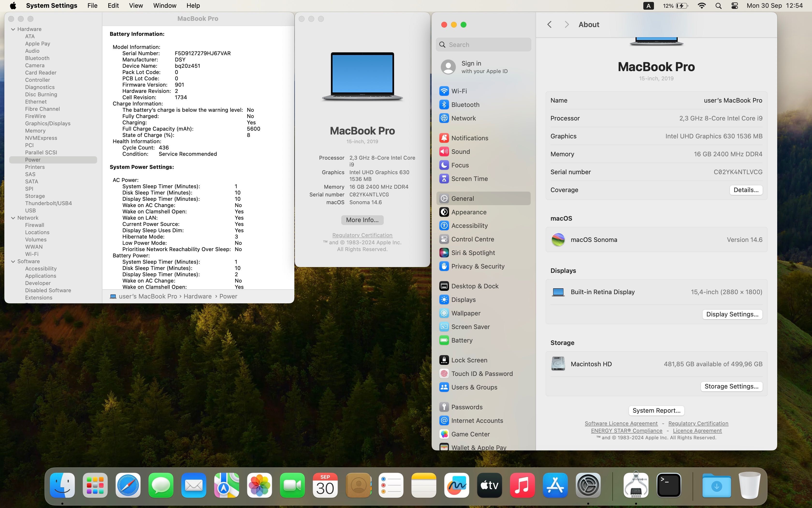Click the battery status in menu bar
Screen dimensions: 812x508
(x=675, y=6)
